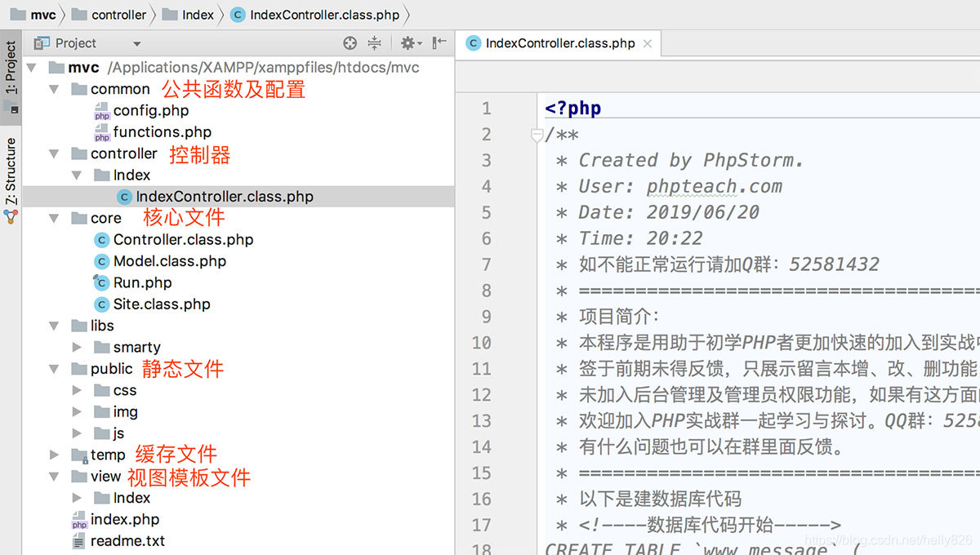Collapse the controller folder
This screenshot has height=555, width=980.
(54, 153)
